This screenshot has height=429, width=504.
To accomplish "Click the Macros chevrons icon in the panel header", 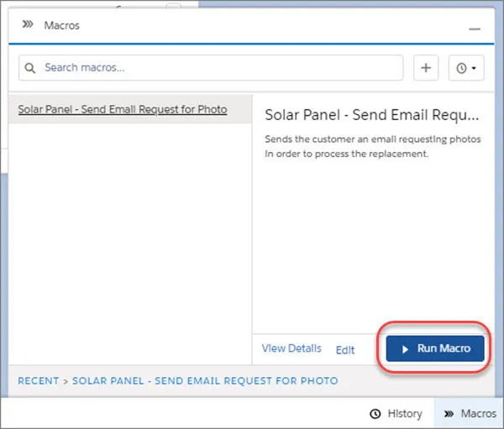I will click(x=28, y=24).
